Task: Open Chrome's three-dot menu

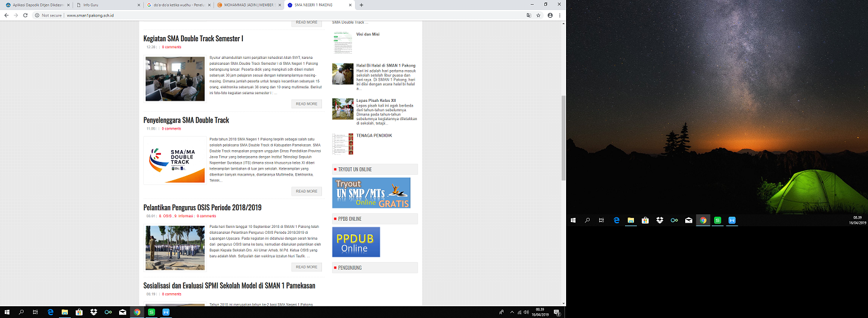Action: pyautogui.click(x=560, y=15)
